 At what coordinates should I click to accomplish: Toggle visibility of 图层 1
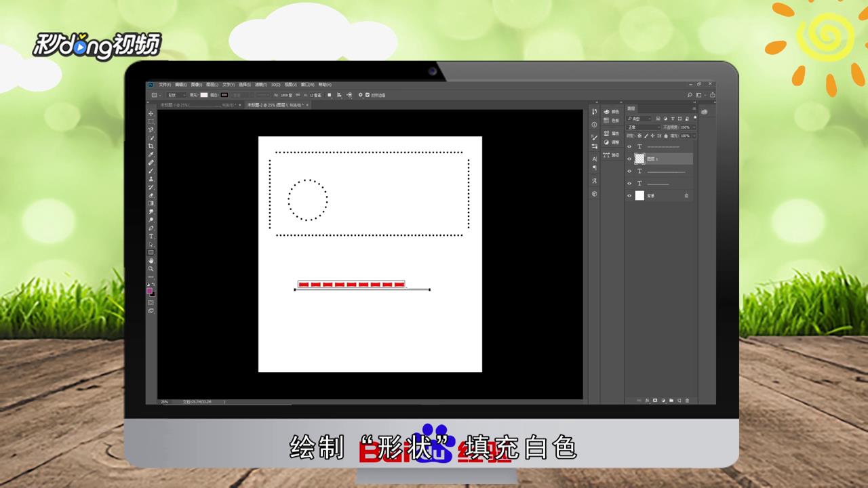629,159
